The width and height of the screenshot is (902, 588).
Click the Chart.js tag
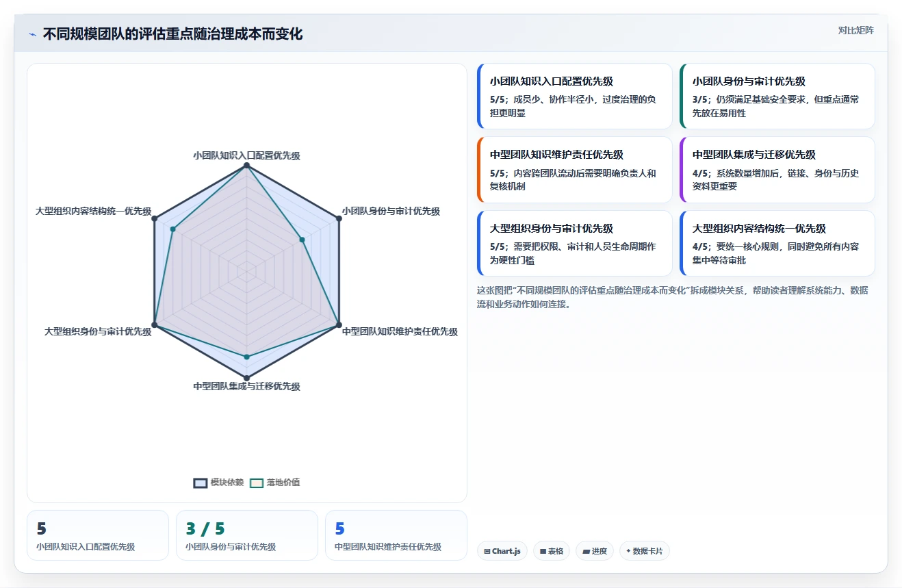coord(502,551)
